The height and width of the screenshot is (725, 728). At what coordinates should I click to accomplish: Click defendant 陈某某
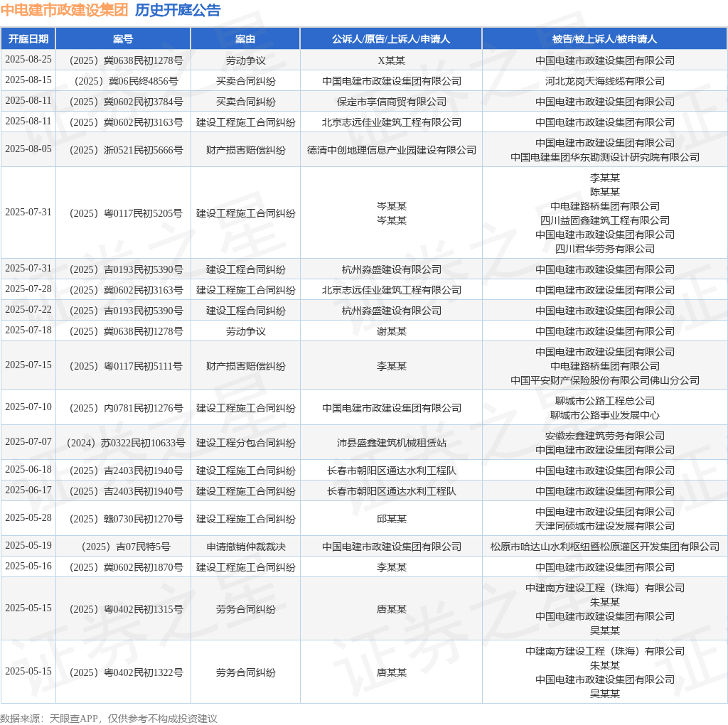coord(605,192)
